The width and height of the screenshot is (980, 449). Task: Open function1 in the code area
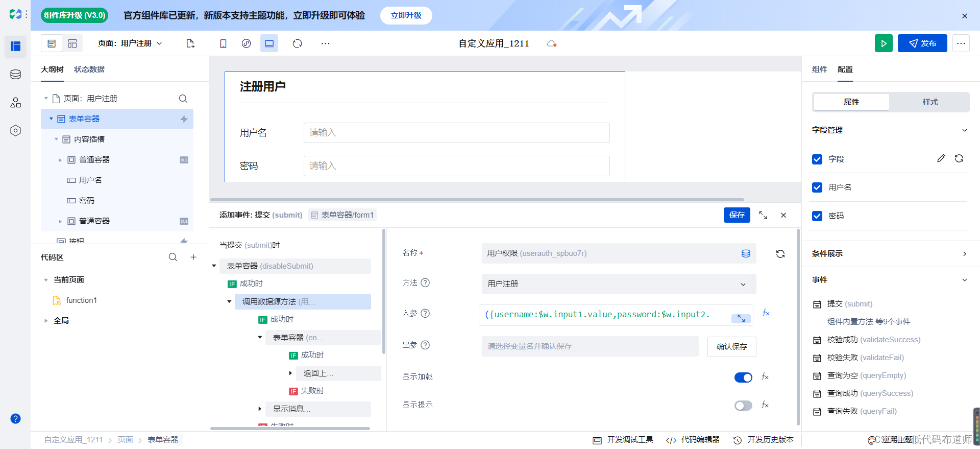pos(75,300)
